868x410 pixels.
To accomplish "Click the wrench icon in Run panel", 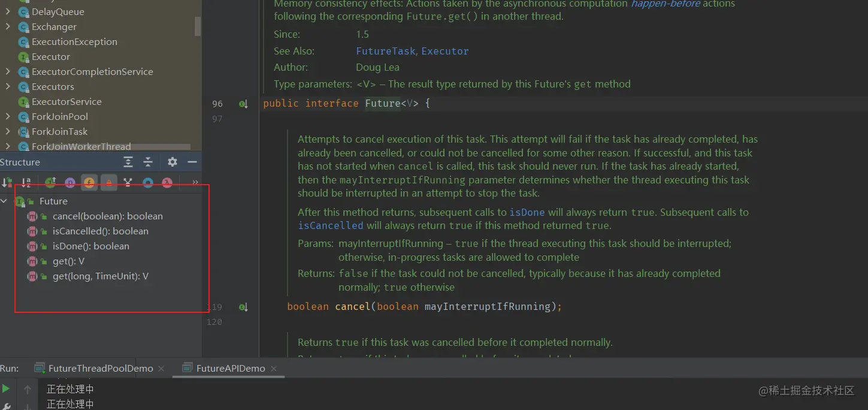I will coord(6,406).
